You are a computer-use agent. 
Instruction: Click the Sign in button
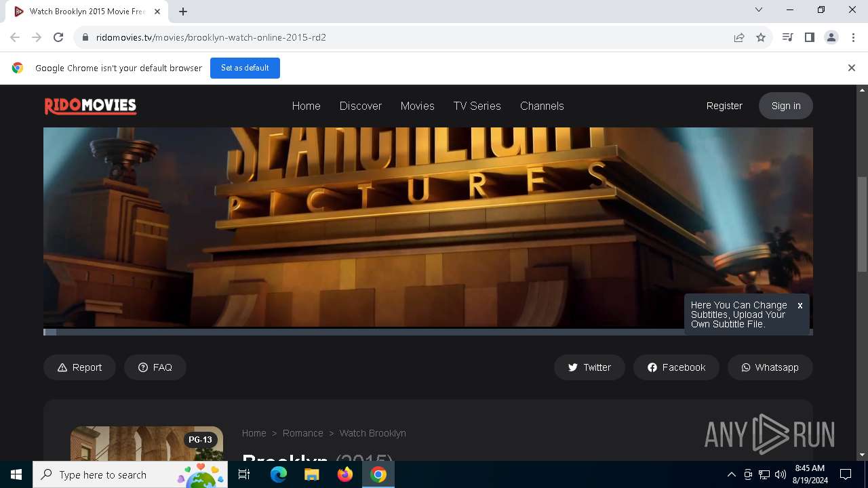(785, 106)
